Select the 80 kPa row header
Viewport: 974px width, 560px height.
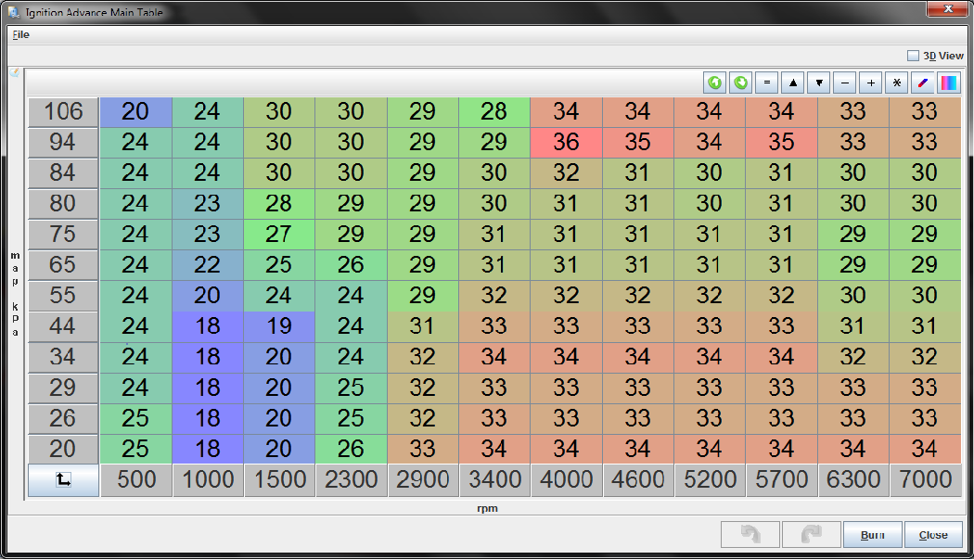pyautogui.click(x=63, y=204)
